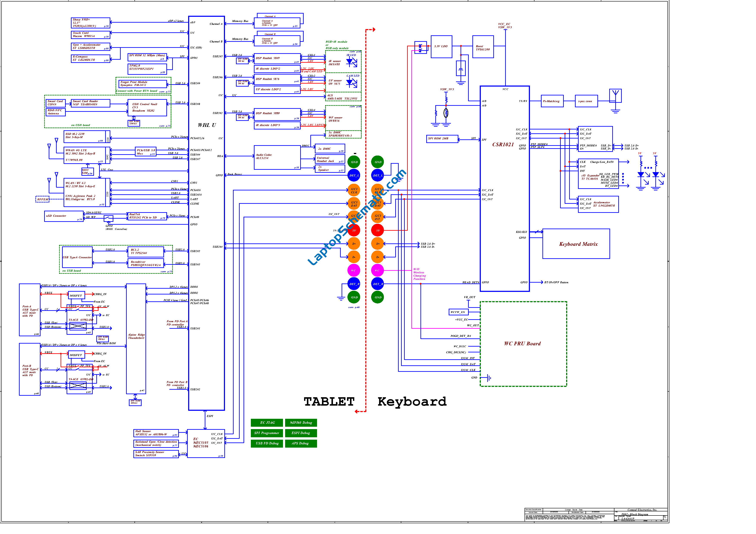
Task: Select the SPI ROM 32 MByte block
Action: click(x=147, y=57)
